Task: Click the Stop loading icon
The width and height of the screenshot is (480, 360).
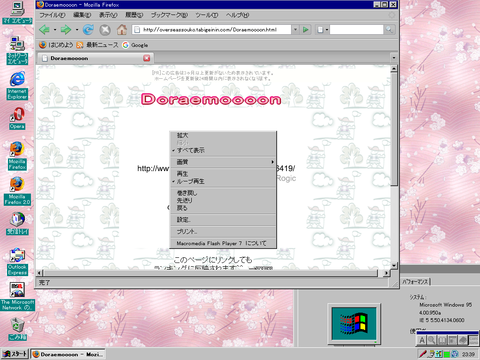Action: click(105, 30)
